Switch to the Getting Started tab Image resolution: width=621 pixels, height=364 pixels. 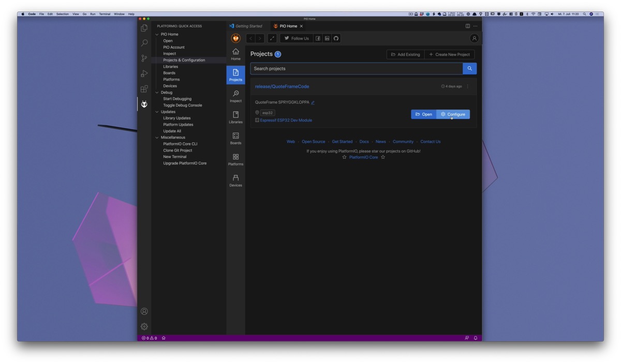[x=246, y=26]
